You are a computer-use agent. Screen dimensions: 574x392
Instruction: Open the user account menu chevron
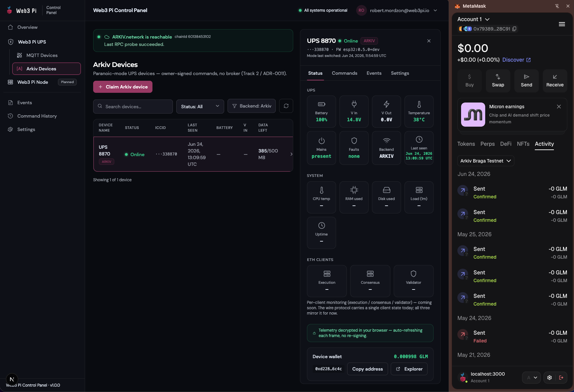click(435, 10)
